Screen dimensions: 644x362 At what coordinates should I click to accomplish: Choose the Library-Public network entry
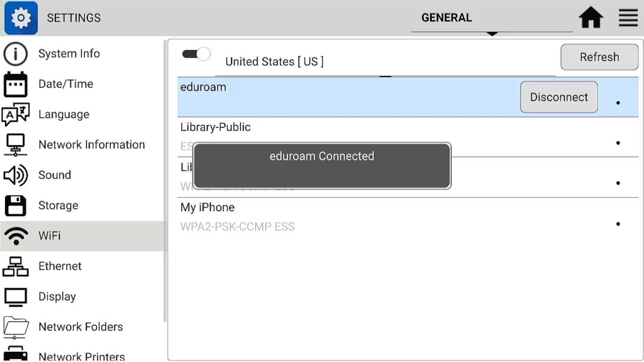[408, 137]
